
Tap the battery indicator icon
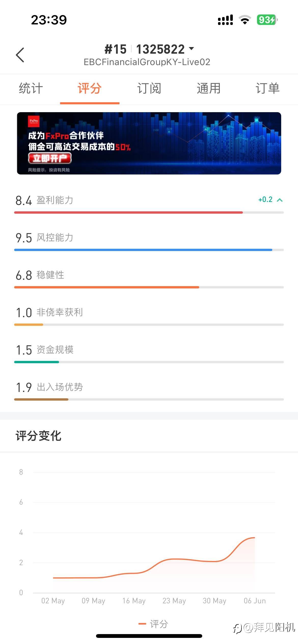[x=267, y=20]
